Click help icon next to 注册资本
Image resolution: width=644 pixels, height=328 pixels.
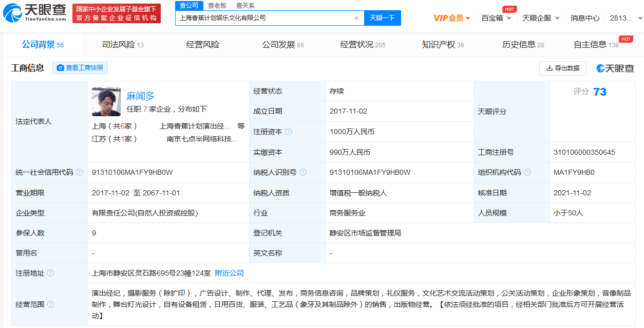[x=289, y=132]
